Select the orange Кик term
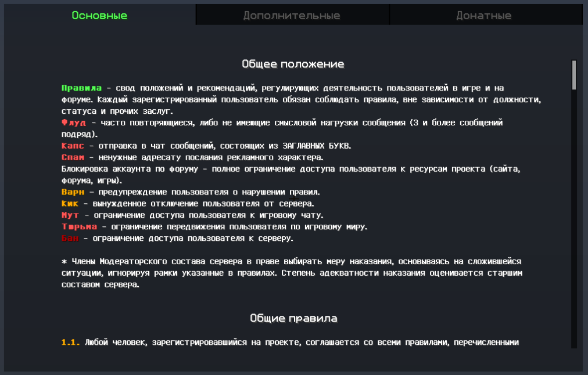 click(70, 204)
